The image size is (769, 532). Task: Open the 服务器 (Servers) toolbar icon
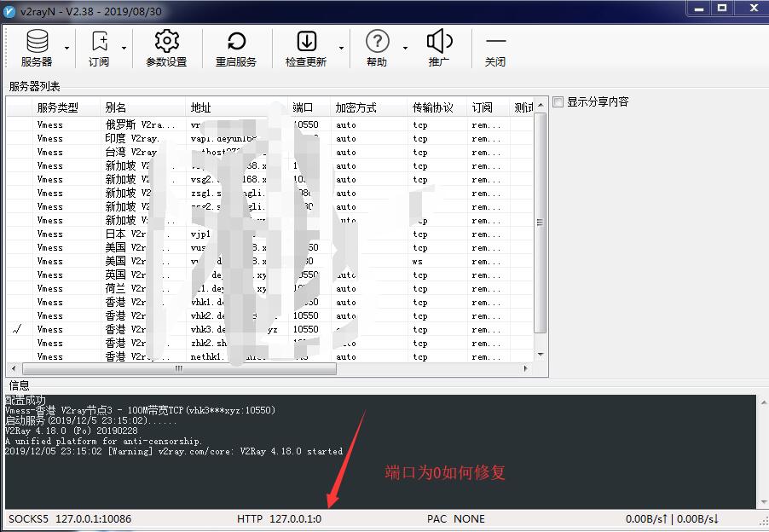(38, 41)
